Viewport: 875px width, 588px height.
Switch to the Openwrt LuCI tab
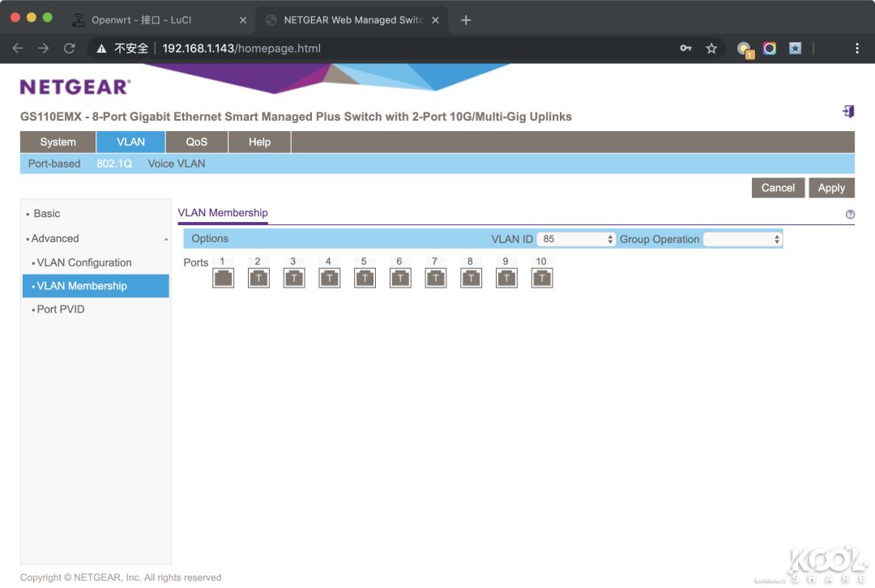[x=141, y=20]
